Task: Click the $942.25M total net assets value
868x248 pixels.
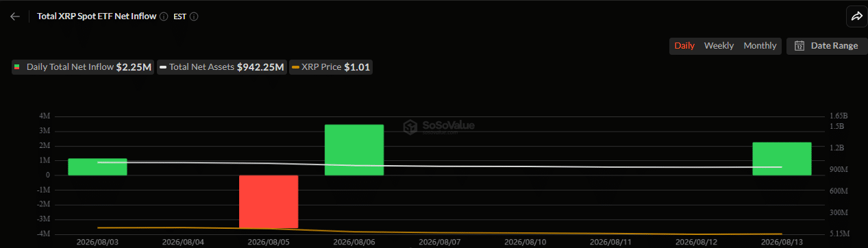Action: pyautogui.click(x=260, y=67)
